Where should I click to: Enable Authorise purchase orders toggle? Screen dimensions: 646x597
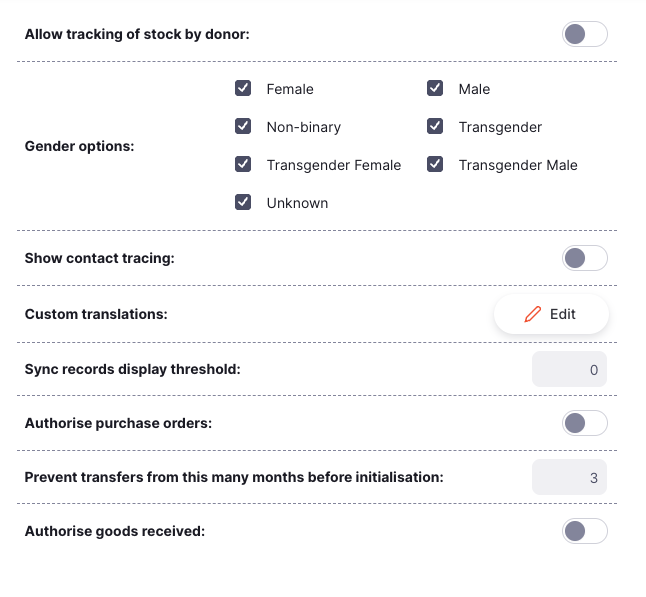584,423
